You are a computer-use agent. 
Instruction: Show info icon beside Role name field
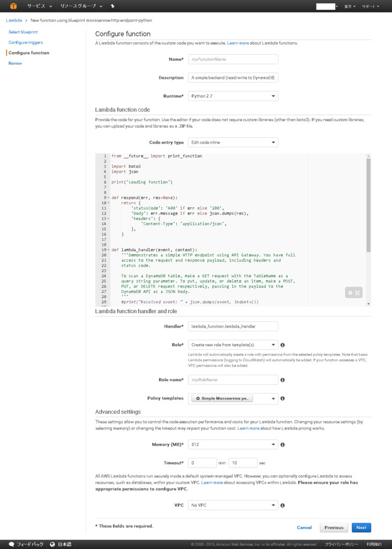pyautogui.click(x=283, y=380)
